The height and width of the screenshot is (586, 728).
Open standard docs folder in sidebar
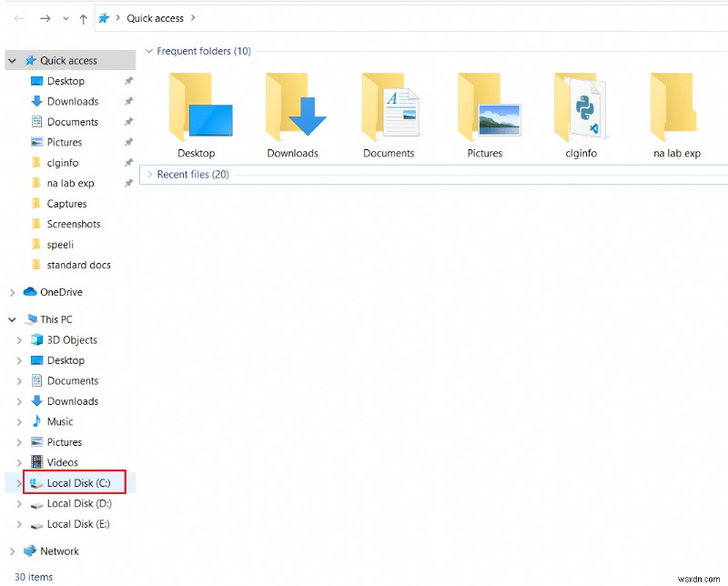pyautogui.click(x=78, y=265)
